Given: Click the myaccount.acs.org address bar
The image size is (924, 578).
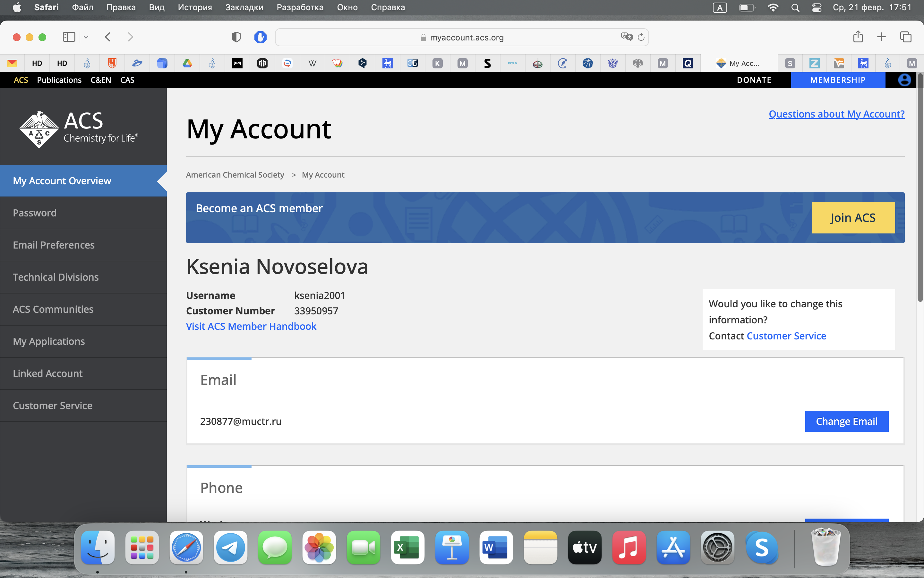Looking at the screenshot, I should point(462,37).
